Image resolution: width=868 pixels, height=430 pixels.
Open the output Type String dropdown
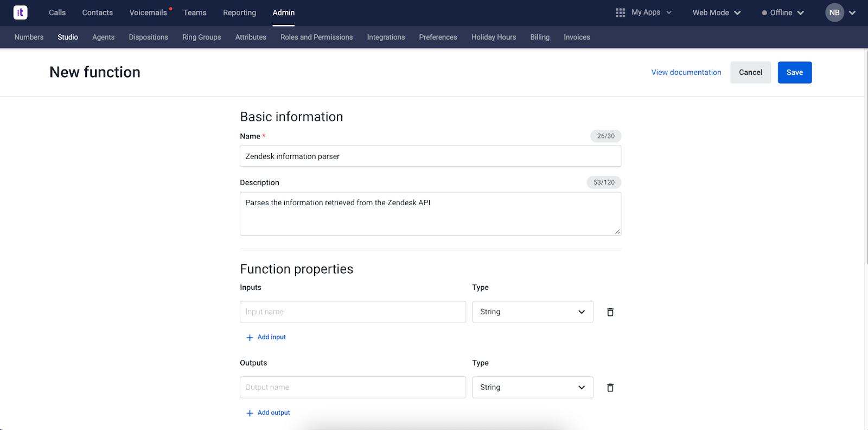point(533,387)
